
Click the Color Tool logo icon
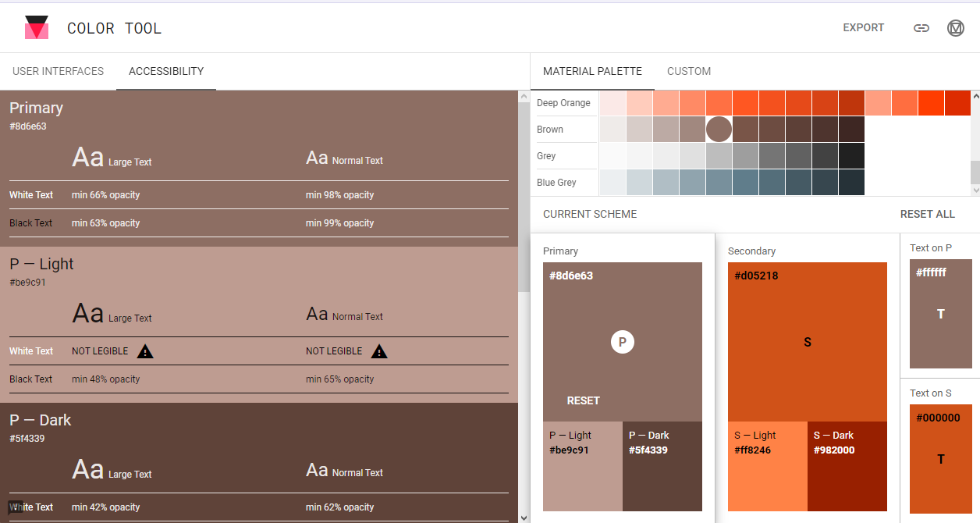click(37, 28)
